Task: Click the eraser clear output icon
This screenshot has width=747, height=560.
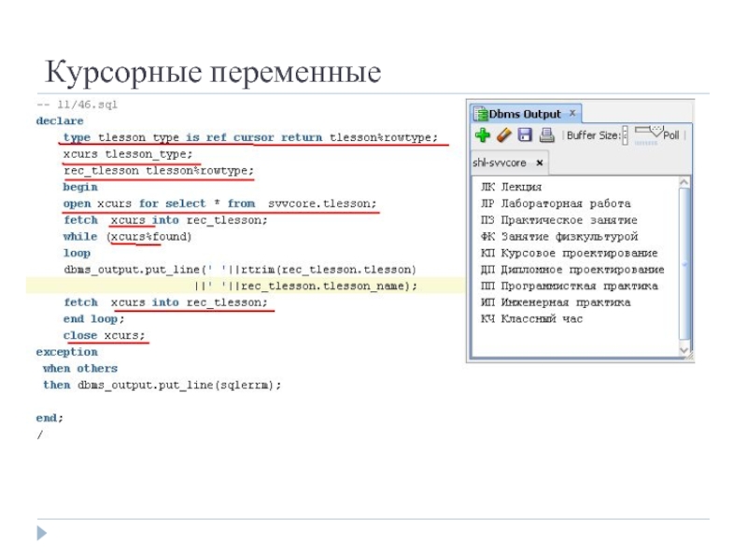Action: tap(503, 135)
